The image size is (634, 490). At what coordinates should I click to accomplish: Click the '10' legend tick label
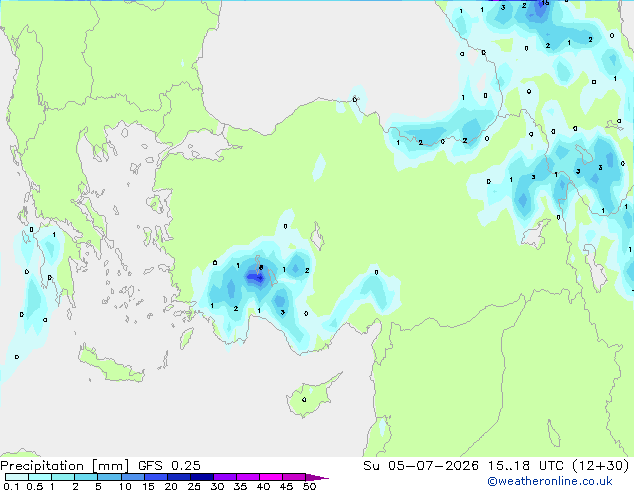click(x=125, y=486)
